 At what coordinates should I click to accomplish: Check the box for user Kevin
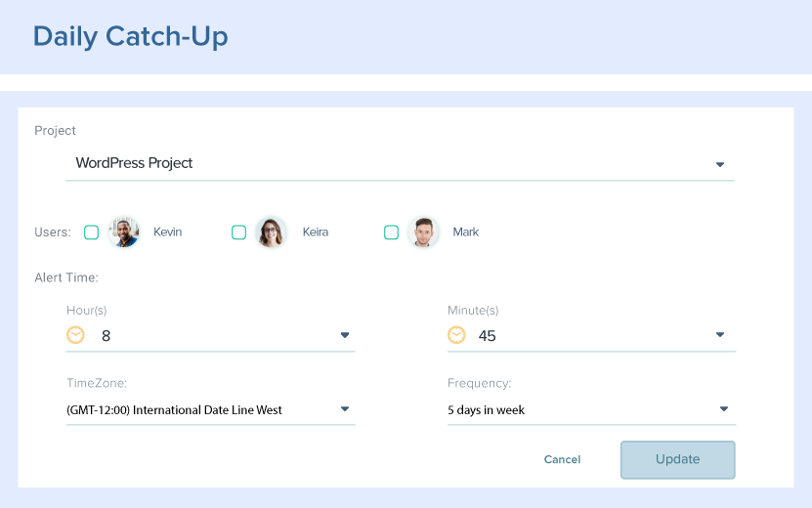coord(91,233)
